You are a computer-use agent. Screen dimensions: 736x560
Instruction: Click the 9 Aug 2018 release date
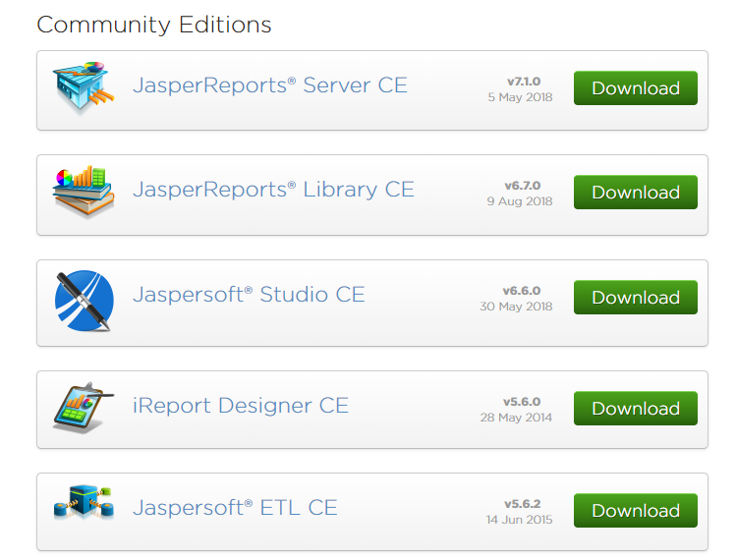[520, 201]
